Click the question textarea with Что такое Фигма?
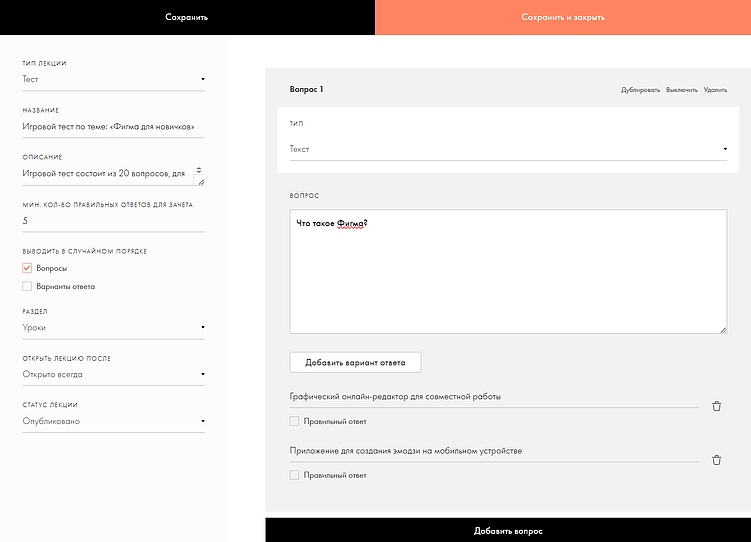The image size is (751, 542). click(508, 271)
